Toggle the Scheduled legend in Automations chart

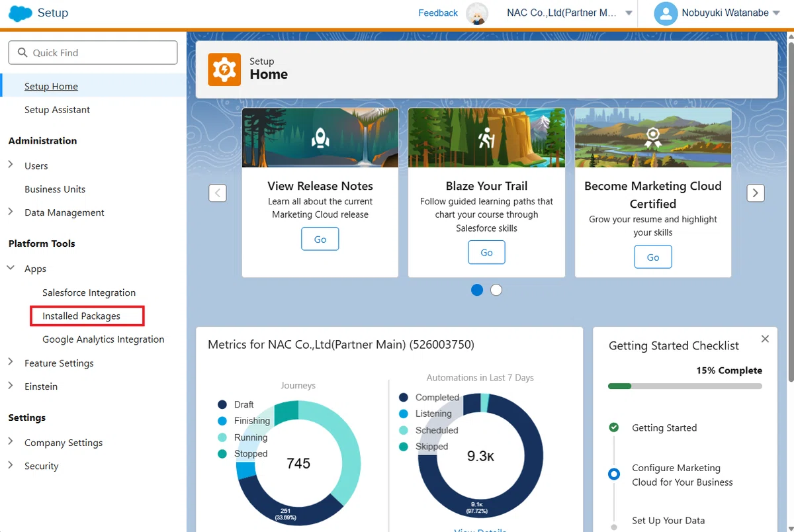coord(429,430)
